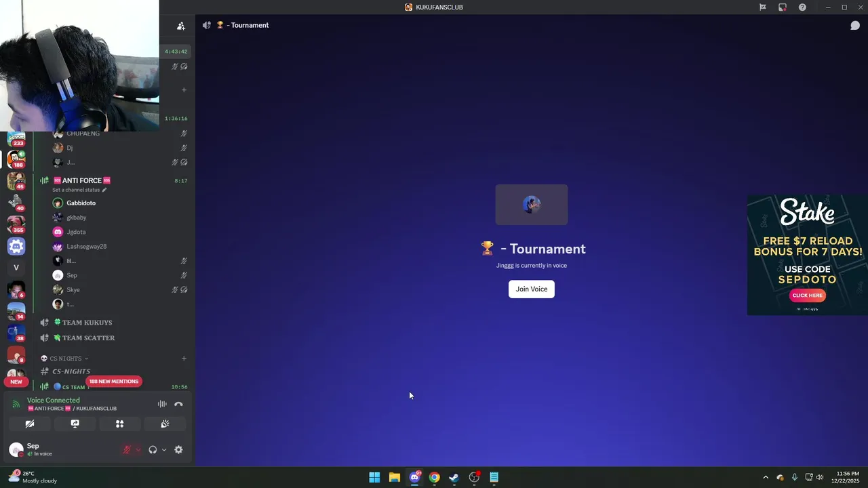Screen dimensions: 868x488
Task: Show hidden system tray icons
Action: click(x=766, y=477)
